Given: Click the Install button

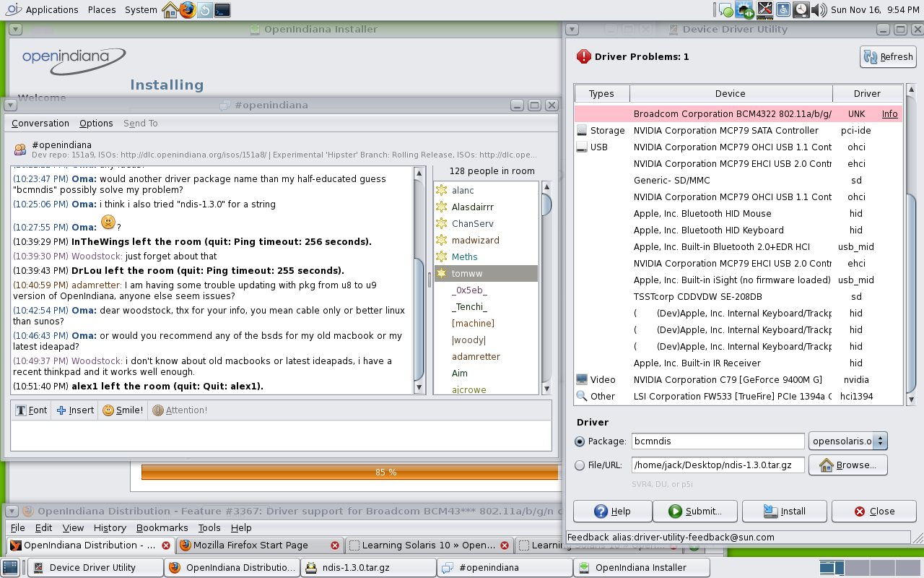Looking at the screenshot, I should point(785,511).
